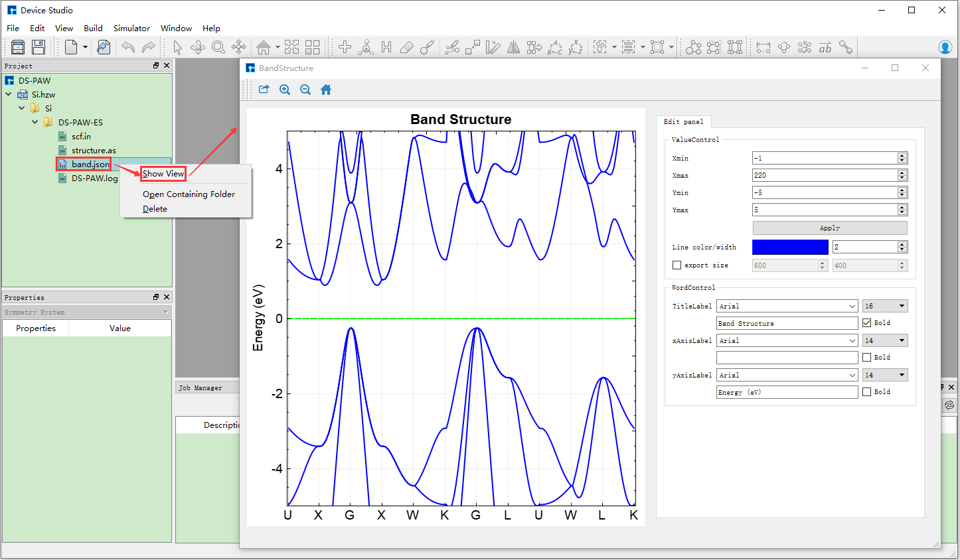The height and width of the screenshot is (560, 960).
Task: Uncheck Bold for the title label
Action: 866,323
